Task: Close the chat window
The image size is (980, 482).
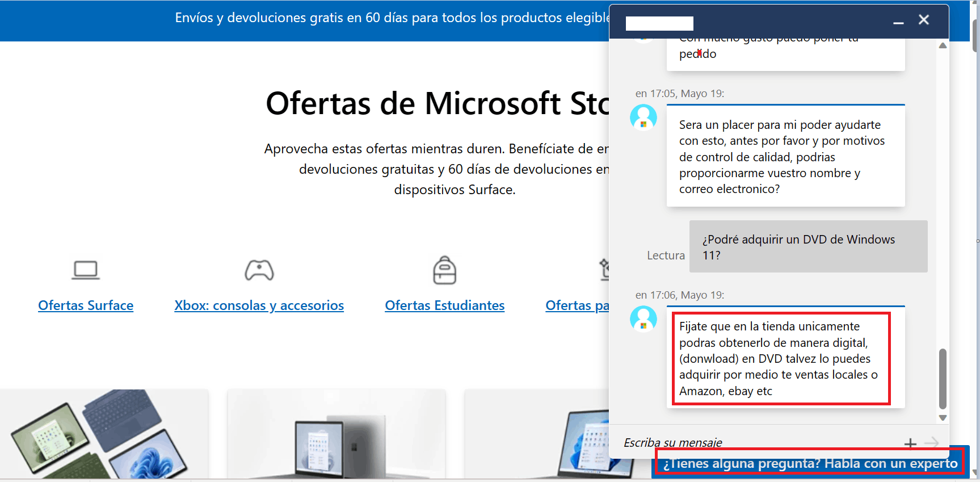Action: coord(924,20)
